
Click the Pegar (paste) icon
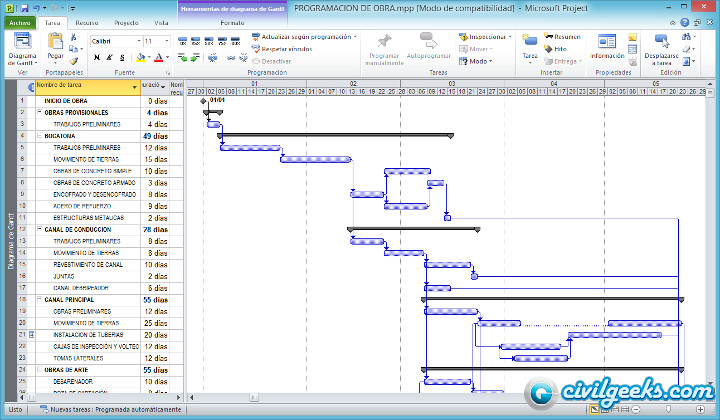(55, 45)
